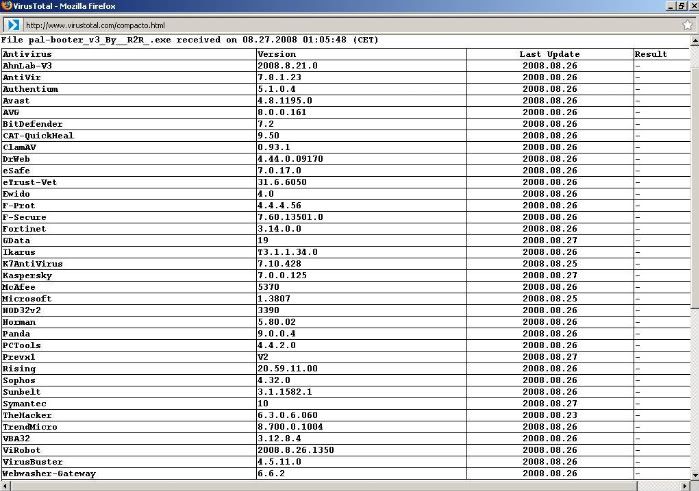Screen dimensions: 699x491
Task: Select the Panda row name
Action: 16,334
